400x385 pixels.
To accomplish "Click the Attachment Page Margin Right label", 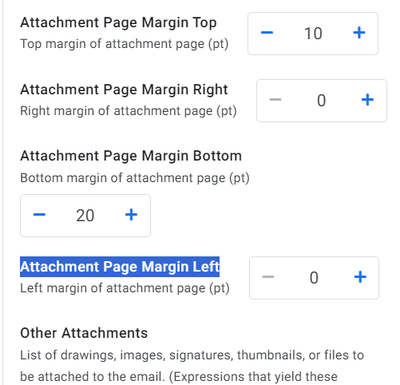I will click(124, 89).
